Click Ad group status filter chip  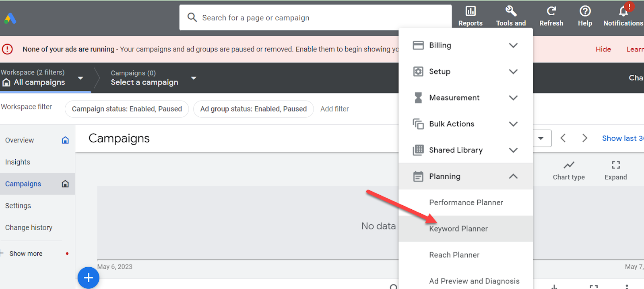click(x=254, y=109)
